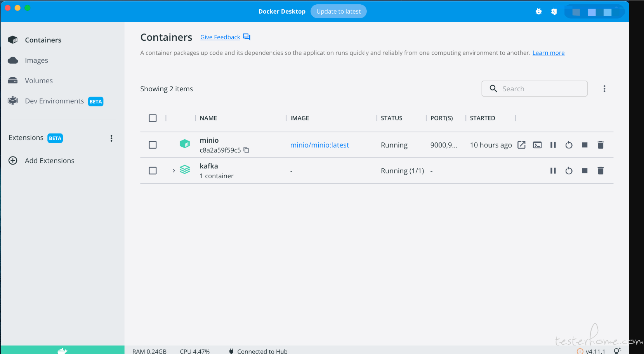Click the minio container icon
The width and height of the screenshot is (644, 354).
185,144
